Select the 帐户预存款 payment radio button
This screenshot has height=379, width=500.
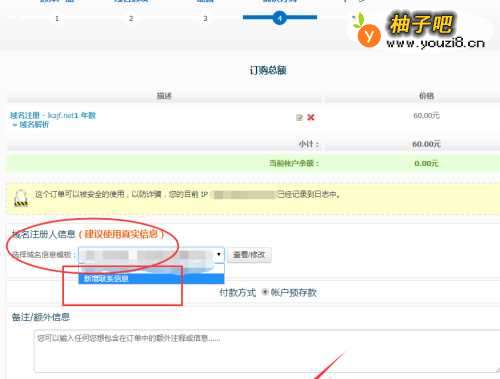pos(265,292)
